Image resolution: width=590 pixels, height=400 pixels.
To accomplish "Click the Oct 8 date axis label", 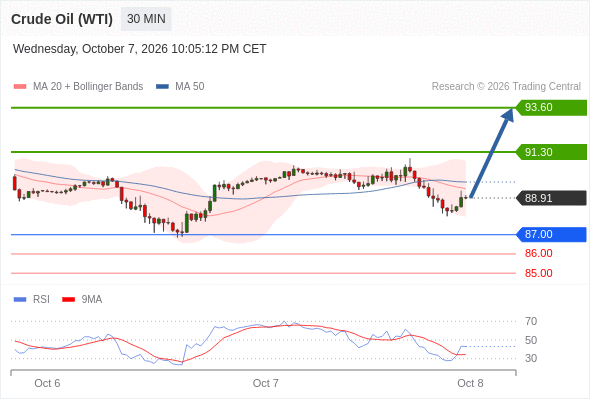I will (x=470, y=383).
